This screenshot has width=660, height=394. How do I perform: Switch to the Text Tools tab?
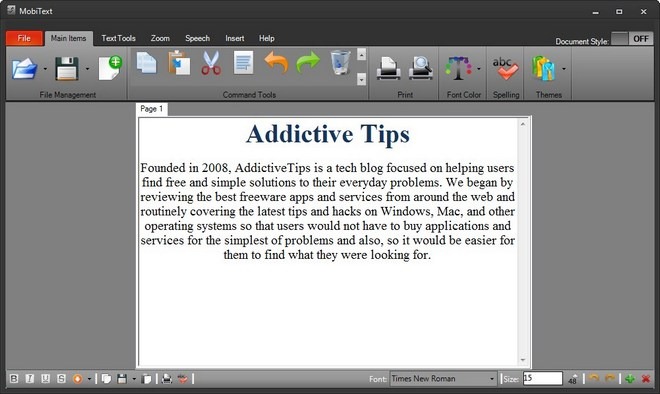(x=118, y=38)
